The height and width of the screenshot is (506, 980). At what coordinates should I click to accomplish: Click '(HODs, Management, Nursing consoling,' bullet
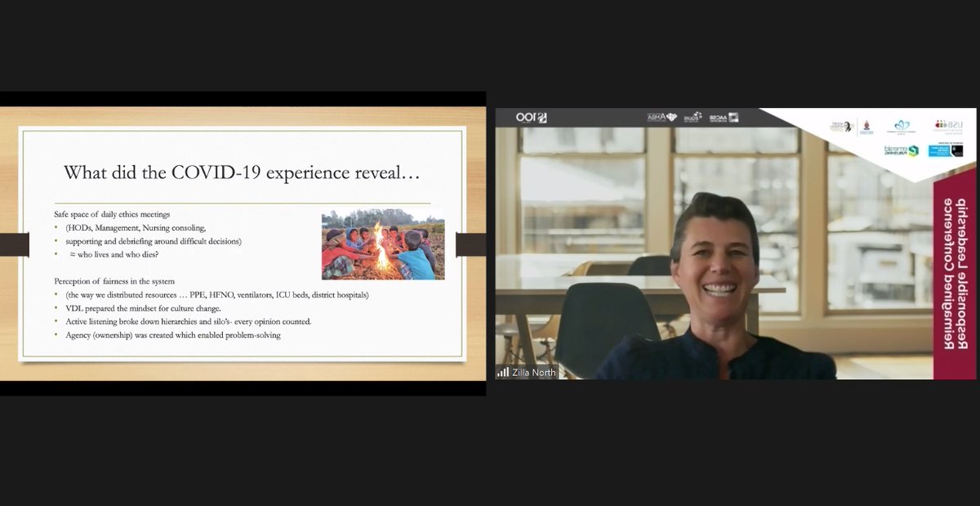tap(136, 227)
